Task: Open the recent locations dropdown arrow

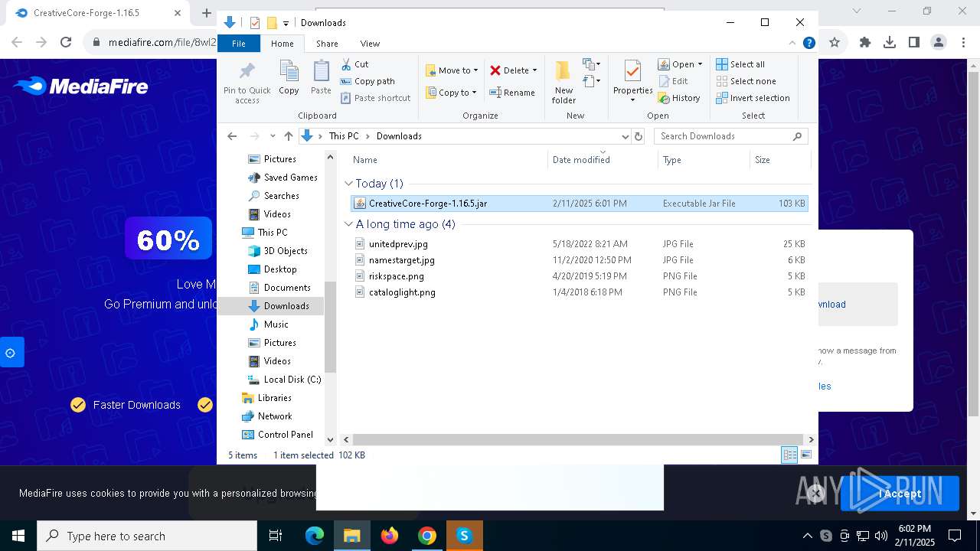Action: pyautogui.click(x=273, y=136)
